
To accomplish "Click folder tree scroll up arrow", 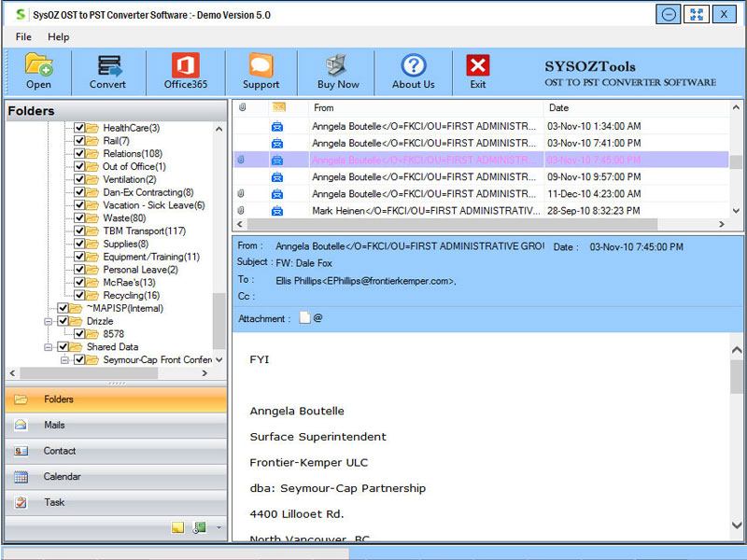I will click(218, 129).
